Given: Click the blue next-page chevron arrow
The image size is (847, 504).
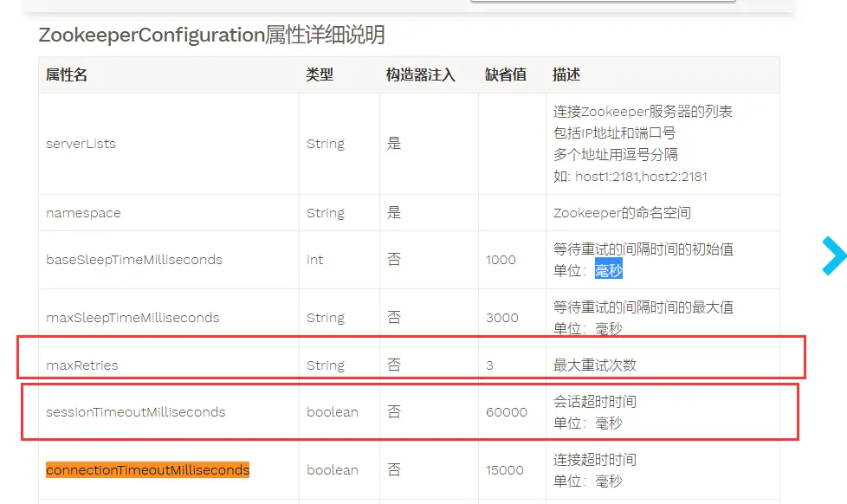Looking at the screenshot, I should point(835,255).
